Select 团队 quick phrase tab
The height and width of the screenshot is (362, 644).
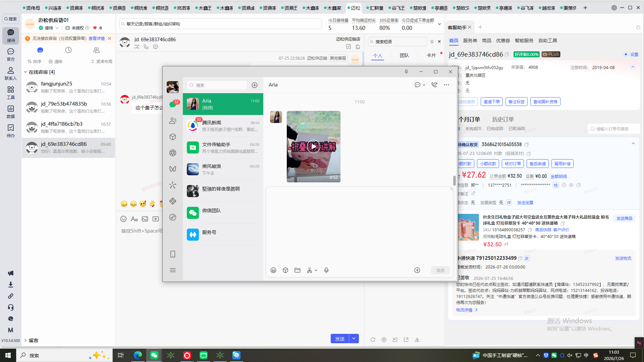[x=405, y=55]
